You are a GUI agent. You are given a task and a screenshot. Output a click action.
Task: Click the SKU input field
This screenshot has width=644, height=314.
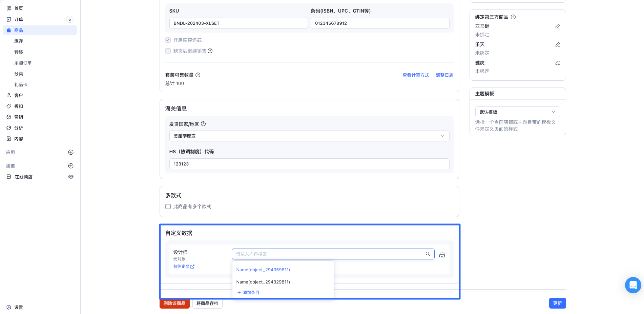click(x=238, y=23)
